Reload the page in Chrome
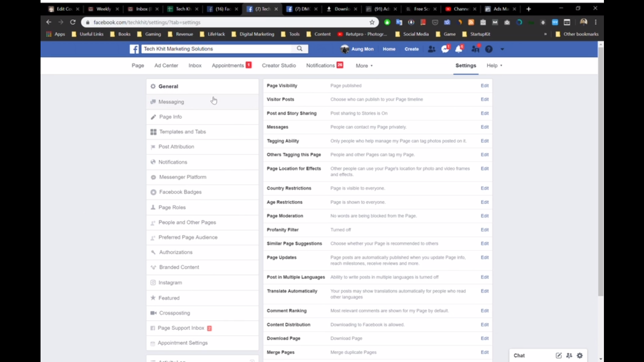 pyautogui.click(x=73, y=22)
